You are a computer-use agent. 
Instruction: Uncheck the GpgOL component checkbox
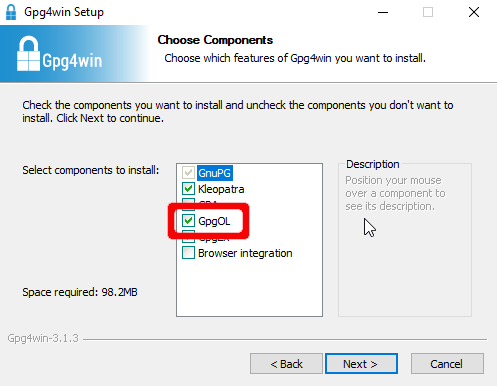click(188, 220)
